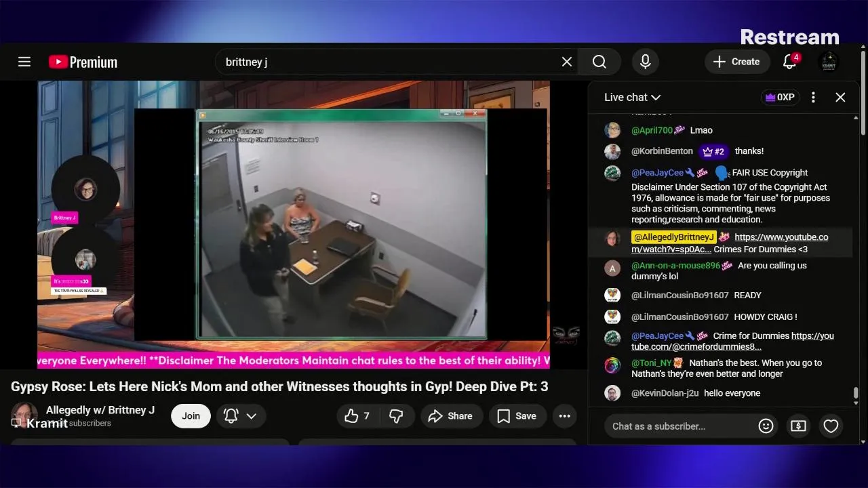Screen dimensions: 868x488
Task: Open the channel avatar beside Join
Action: pos(24,414)
